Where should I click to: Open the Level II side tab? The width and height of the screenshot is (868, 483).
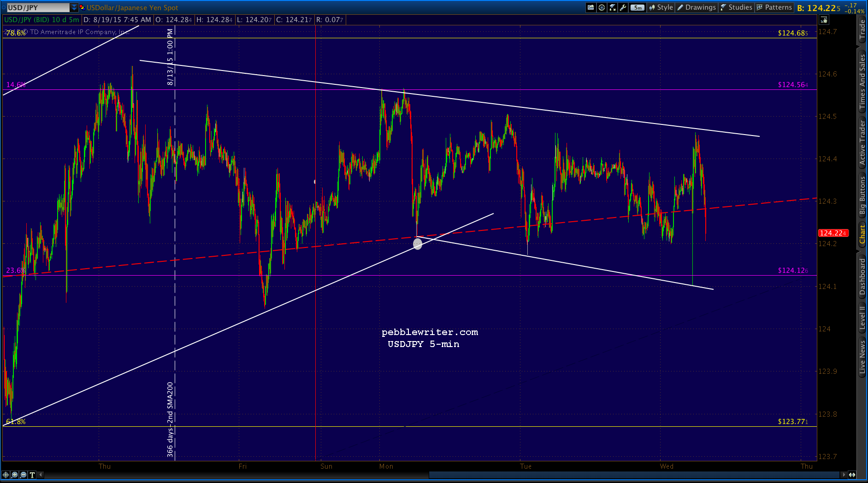(x=862, y=318)
